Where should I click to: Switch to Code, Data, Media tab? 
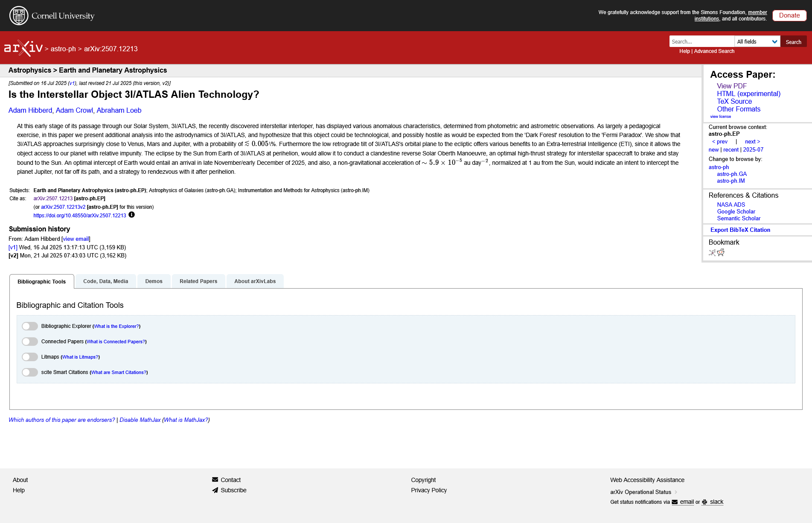pos(106,281)
